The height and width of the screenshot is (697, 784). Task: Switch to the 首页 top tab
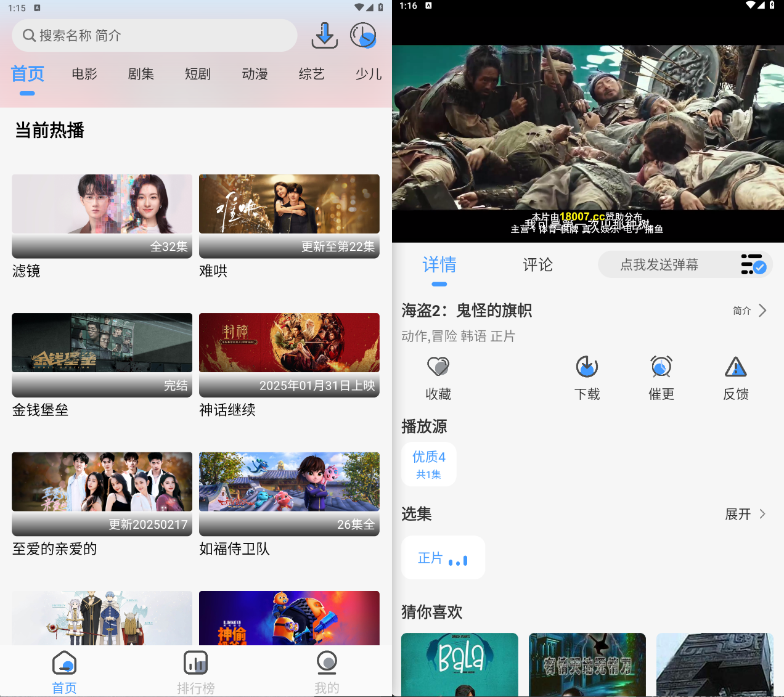tap(28, 74)
